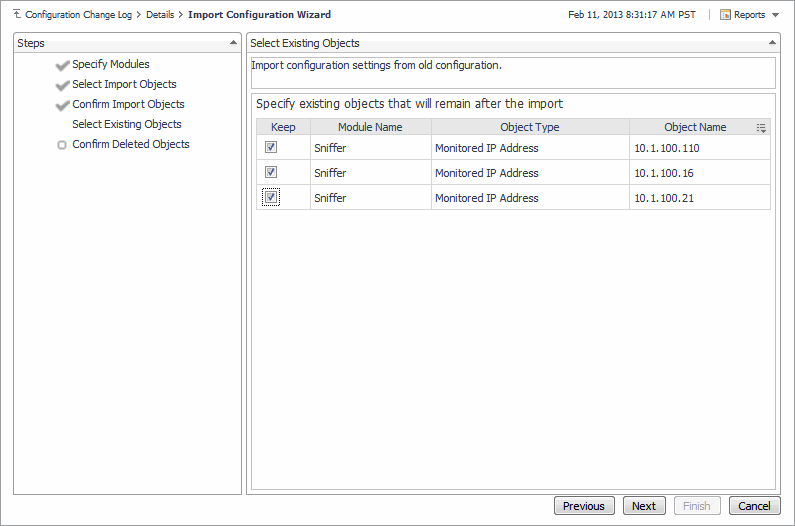The height and width of the screenshot is (526, 795).
Task: Click the Select Import Objects checkmark icon
Action: coord(63,85)
